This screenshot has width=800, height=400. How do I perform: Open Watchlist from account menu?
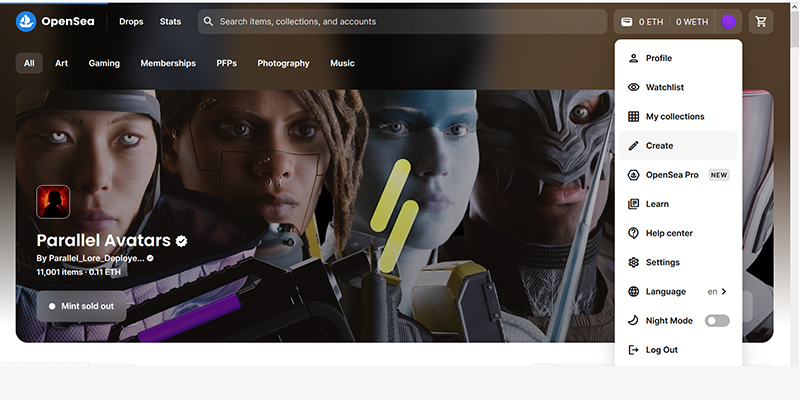(x=678, y=87)
